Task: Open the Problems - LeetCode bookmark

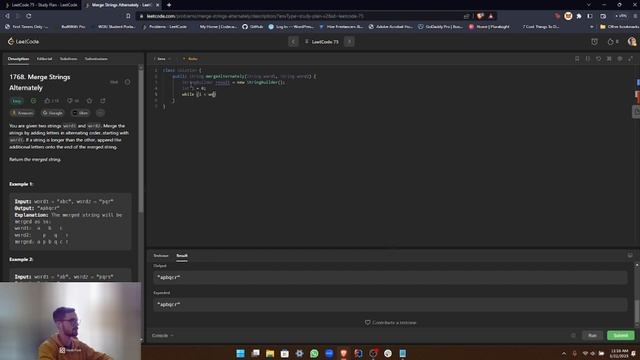Action: 164,27
